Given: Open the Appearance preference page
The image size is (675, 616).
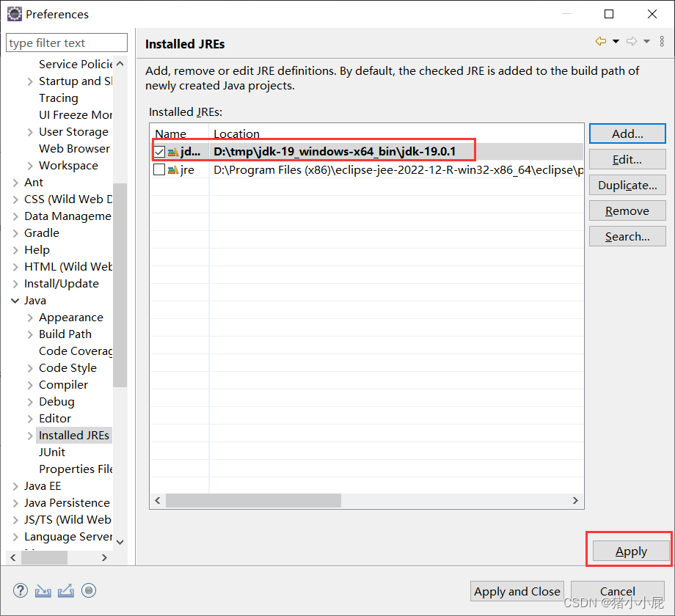Looking at the screenshot, I should tap(71, 318).
